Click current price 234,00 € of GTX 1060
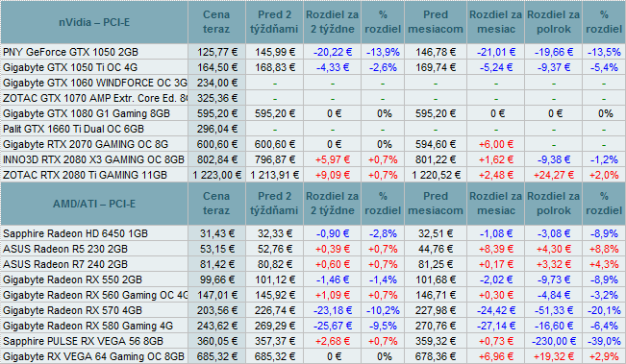This screenshot has height=364, width=626. [217, 83]
